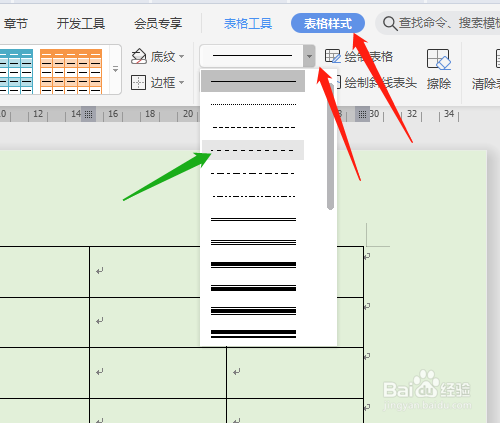
Task: Click the 绘制斜线表头 button
Action: coord(376,83)
